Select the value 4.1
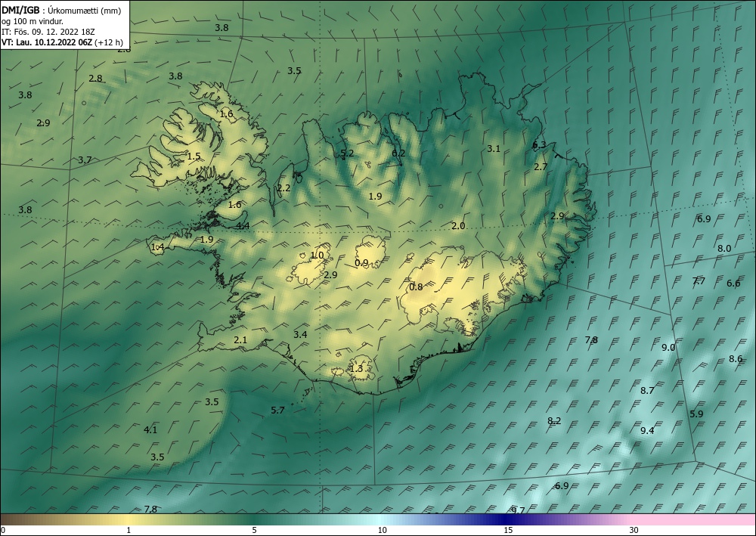756x536 pixels. point(150,429)
